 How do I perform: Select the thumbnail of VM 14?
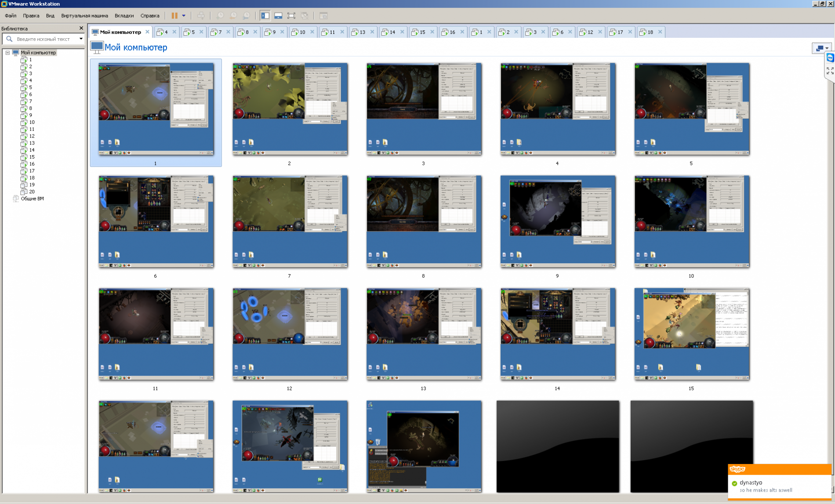(558, 334)
